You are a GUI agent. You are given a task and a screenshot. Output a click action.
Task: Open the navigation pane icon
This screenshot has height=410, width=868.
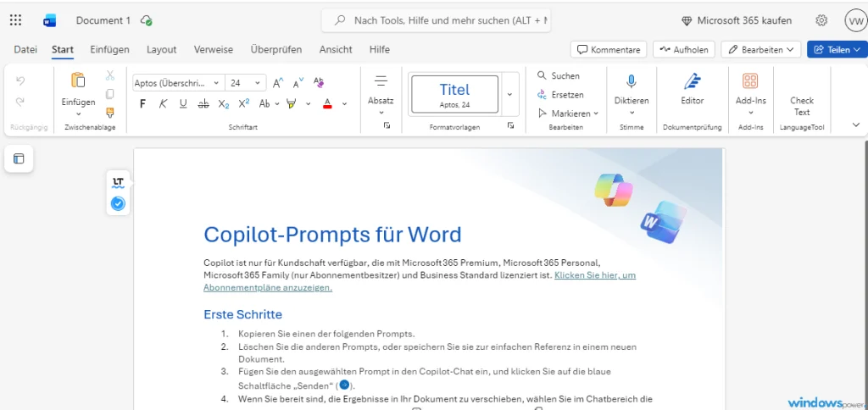tap(19, 158)
